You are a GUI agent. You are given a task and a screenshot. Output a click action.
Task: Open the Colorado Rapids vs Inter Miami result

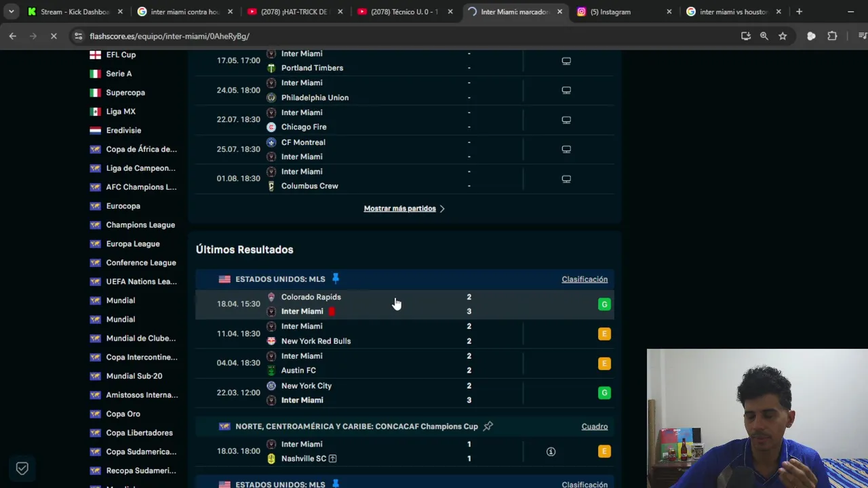[405, 304]
